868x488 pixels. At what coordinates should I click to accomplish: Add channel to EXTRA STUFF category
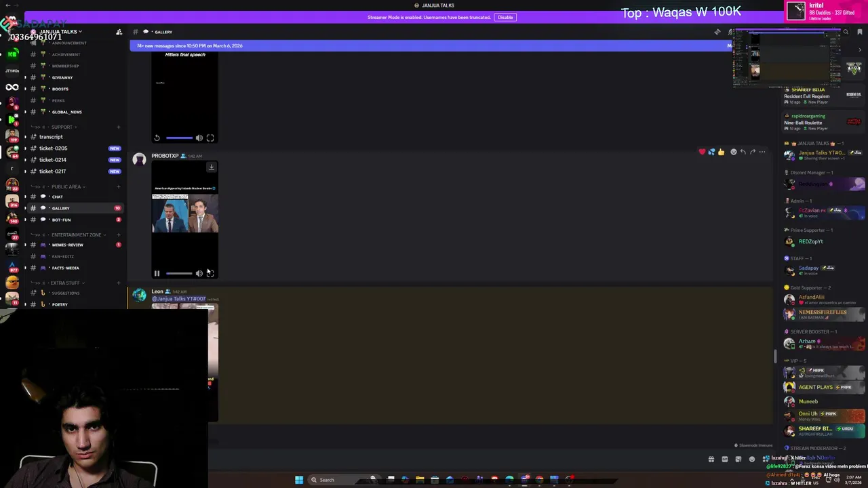(118, 283)
